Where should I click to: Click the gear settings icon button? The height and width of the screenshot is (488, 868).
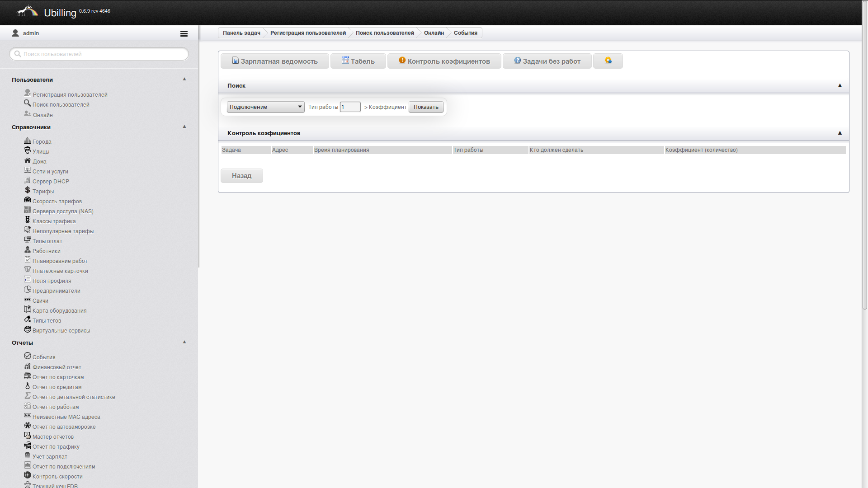click(x=608, y=61)
